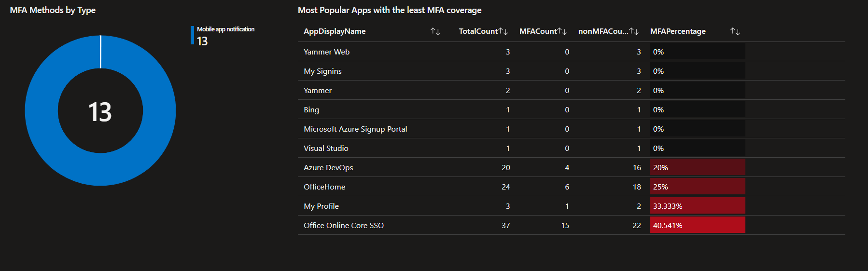Viewport: 868px width, 271px height.
Task: Click the nonMFACou... column header
Action: [x=603, y=31]
